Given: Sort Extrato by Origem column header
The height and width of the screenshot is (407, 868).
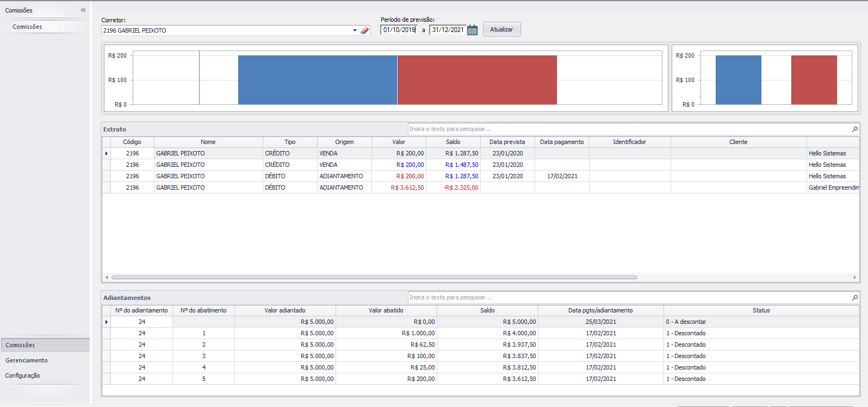Looking at the screenshot, I should tap(344, 142).
